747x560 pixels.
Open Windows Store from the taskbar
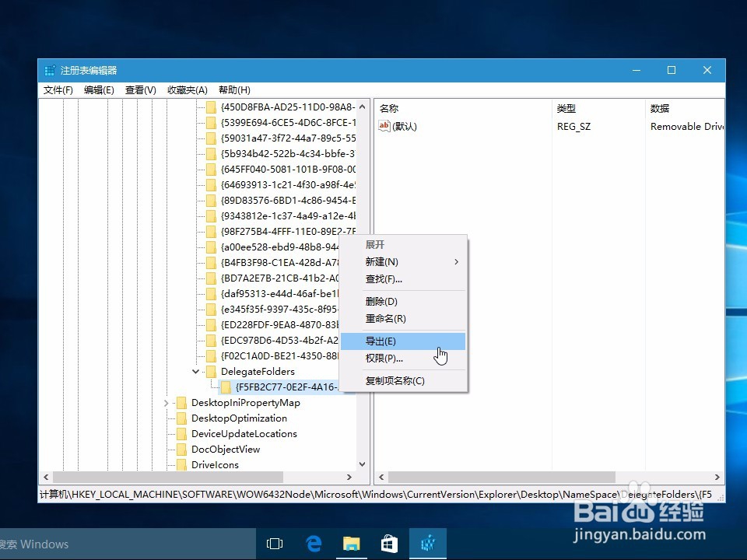coord(389,544)
